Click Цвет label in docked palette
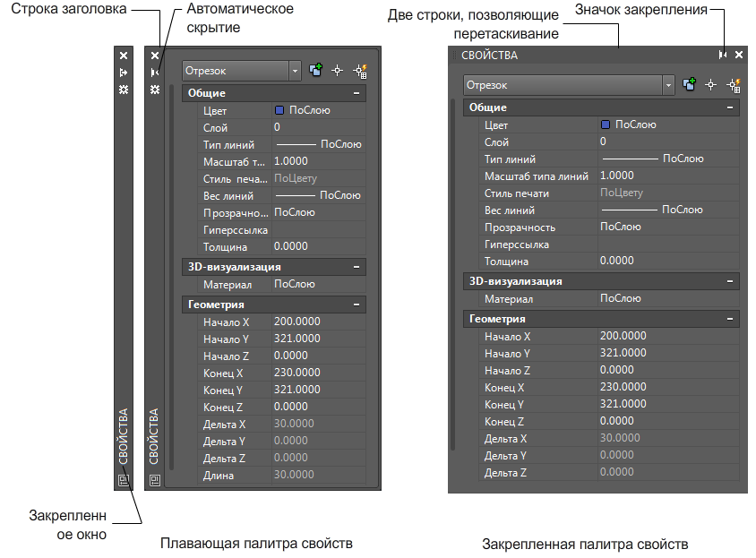 click(496, 125)
